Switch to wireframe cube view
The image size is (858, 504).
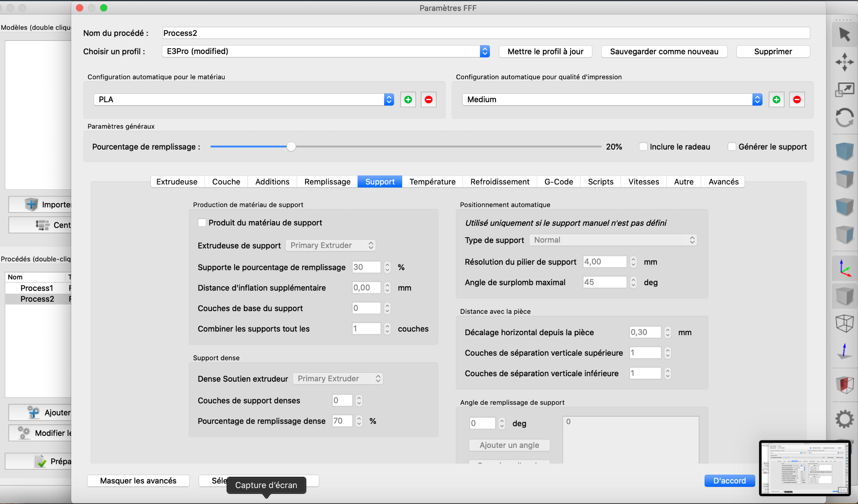pyautogui.click(x=844, y=323)
